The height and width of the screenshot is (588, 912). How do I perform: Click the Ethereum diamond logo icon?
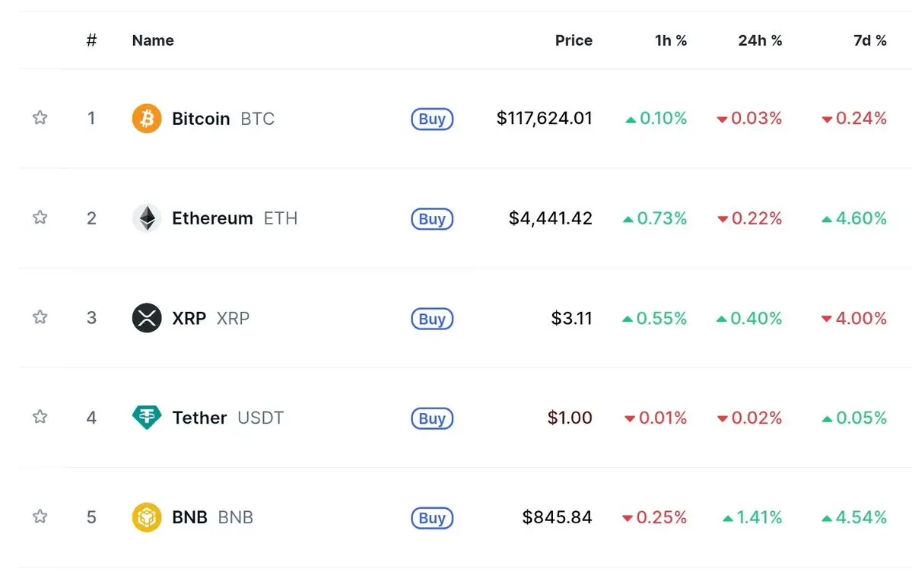click(x=147, y=218)
